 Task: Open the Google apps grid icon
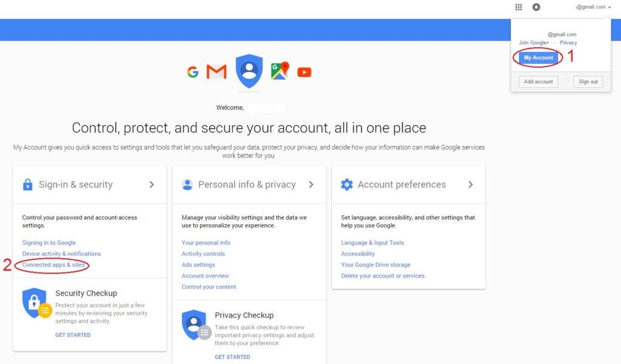[519, 7]
